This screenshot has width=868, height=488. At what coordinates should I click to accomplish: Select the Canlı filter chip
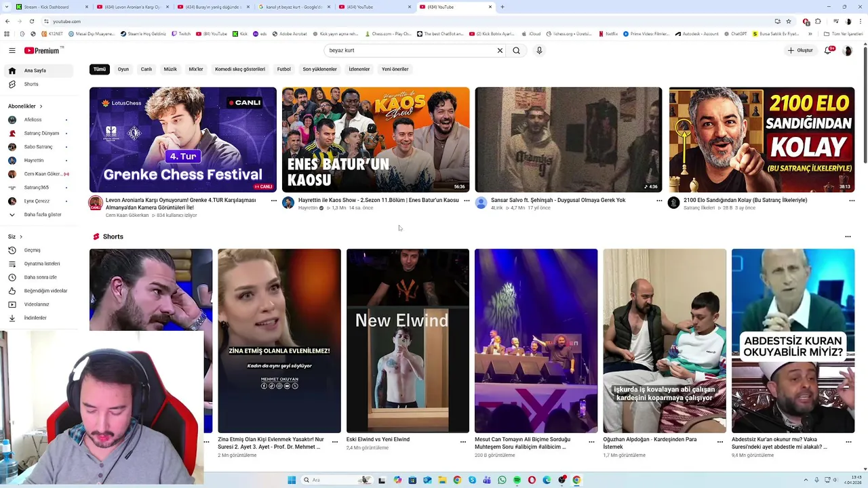tap(146, 69)
